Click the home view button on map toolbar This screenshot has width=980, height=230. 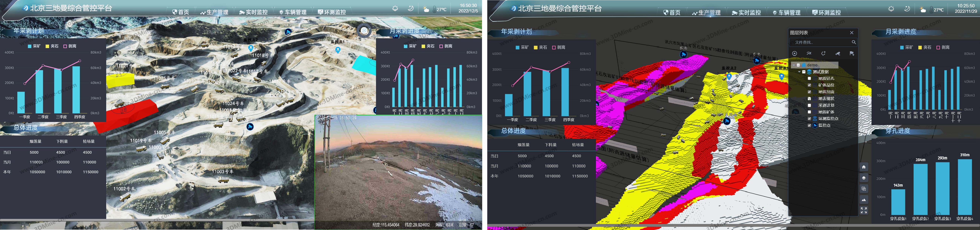pyautogui.click(x=864, y=167)
